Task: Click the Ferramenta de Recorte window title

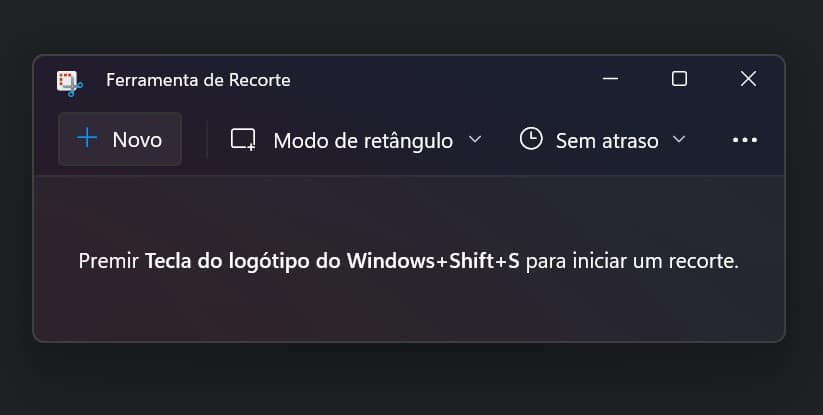Action: click(198, 80)
